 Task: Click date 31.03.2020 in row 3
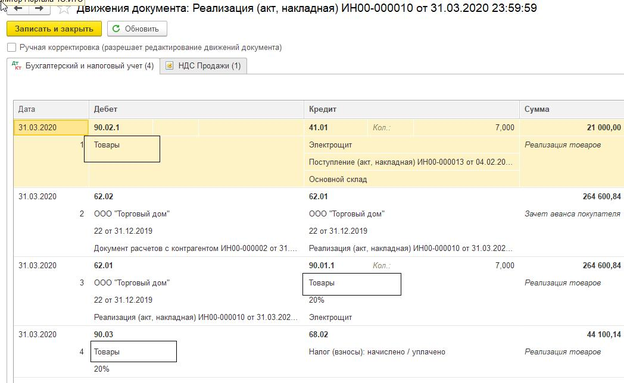(x=37, y=265)
